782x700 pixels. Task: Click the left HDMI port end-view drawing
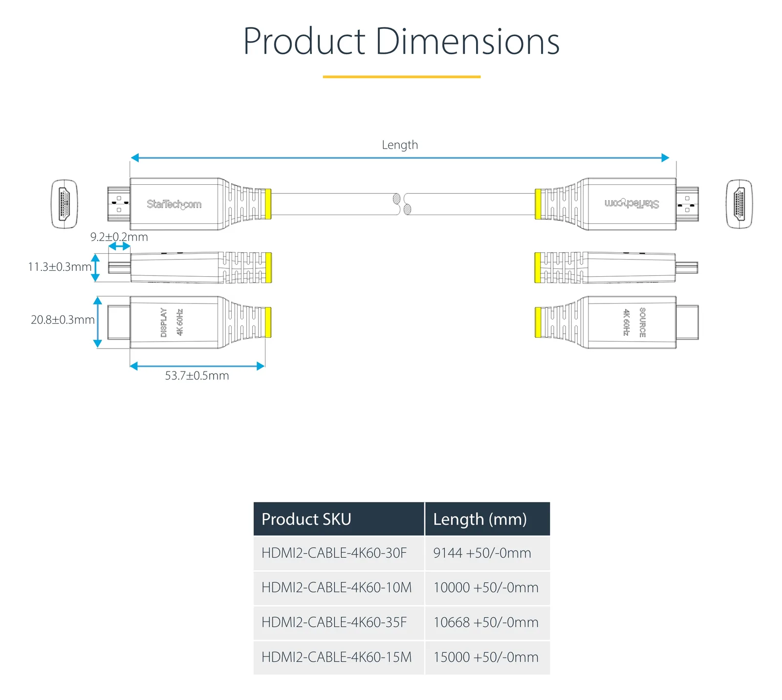[x=65, y=204]
